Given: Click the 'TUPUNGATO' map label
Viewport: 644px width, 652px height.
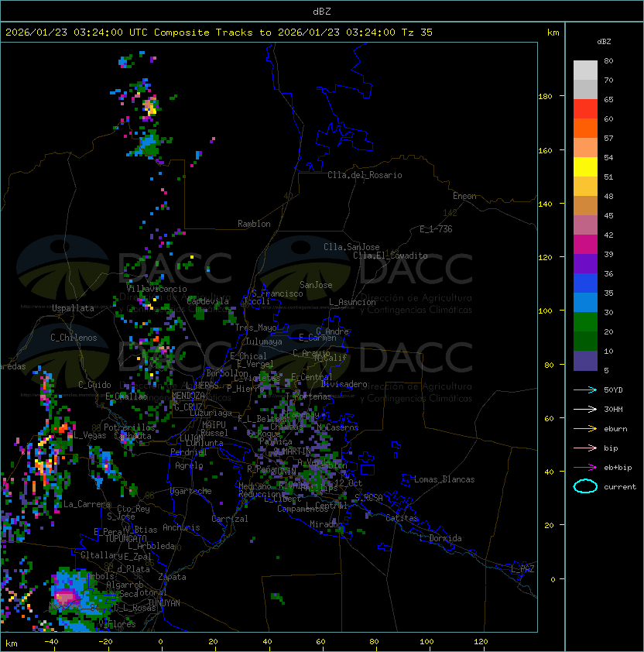Looking at the screenshot, I should pyautogui.click(x=125, y=538).
